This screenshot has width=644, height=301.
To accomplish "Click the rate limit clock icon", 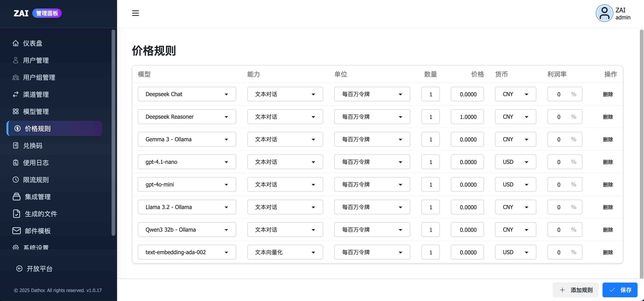I will click(15, 180).
